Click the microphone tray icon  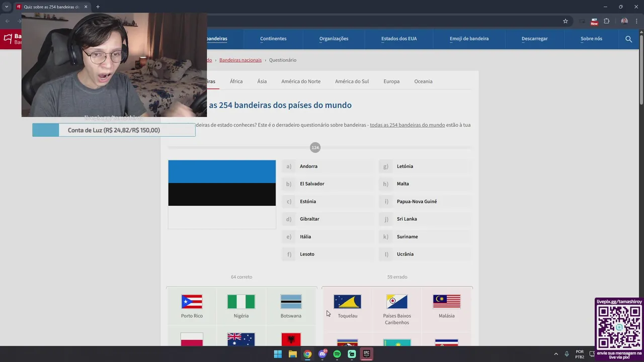(567, 354)
